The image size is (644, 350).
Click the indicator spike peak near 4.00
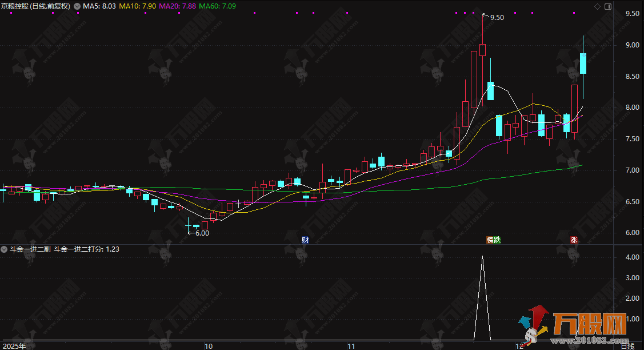tap(482, 257)
